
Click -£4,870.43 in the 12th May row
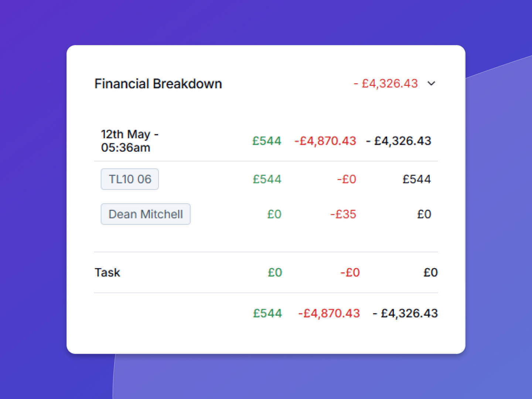pos(325,141)
